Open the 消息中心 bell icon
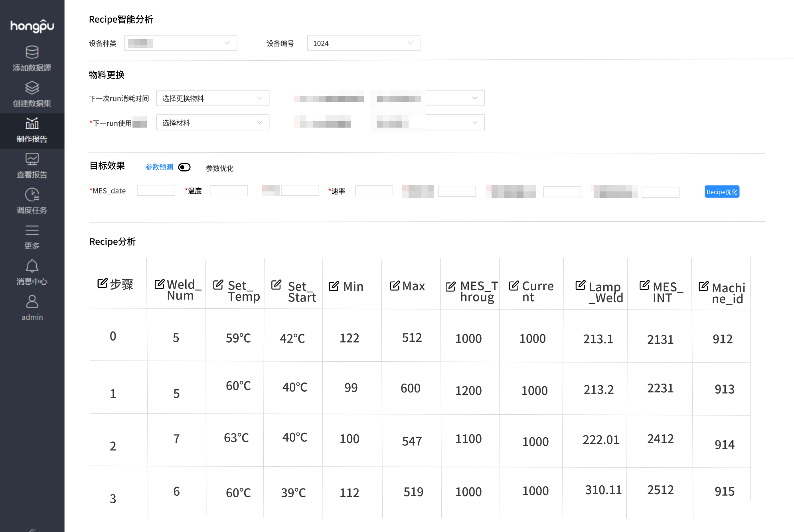Screen dimensions: 794x532 [32, 266]
